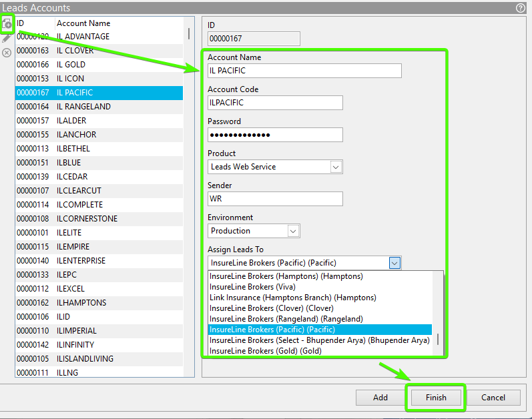This screenshot has width=532, height=419.
Task: Click the Account Name input field
Action: click(x=304, y=71)
